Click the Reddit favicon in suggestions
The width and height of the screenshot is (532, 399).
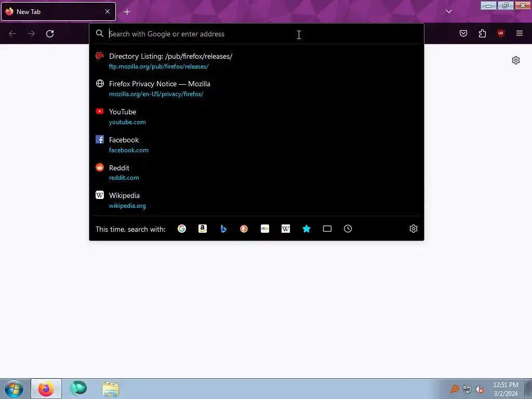100,167
